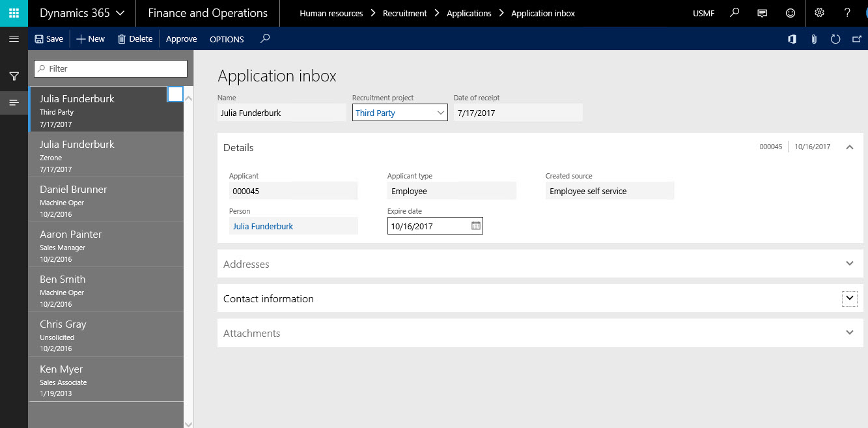Viewport: 868px width, 428px height.
Task: Open the messages icon in top bar
Action: point(763,13)
